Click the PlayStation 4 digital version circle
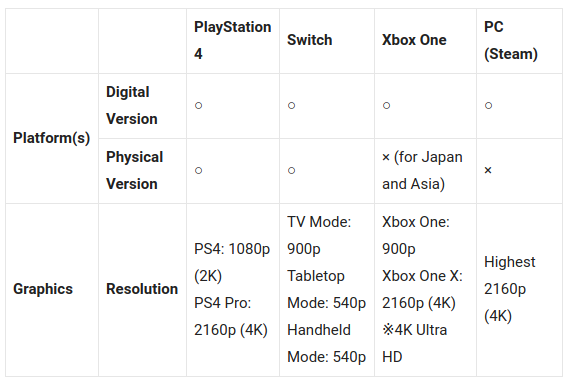This screenshot has height=383, width=568. tap(198, 105)
